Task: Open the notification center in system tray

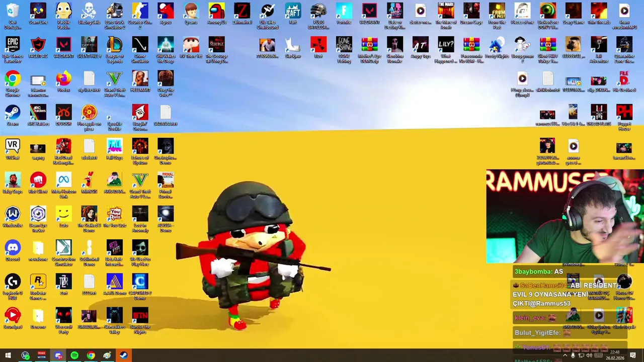Action: pos(633,355)
